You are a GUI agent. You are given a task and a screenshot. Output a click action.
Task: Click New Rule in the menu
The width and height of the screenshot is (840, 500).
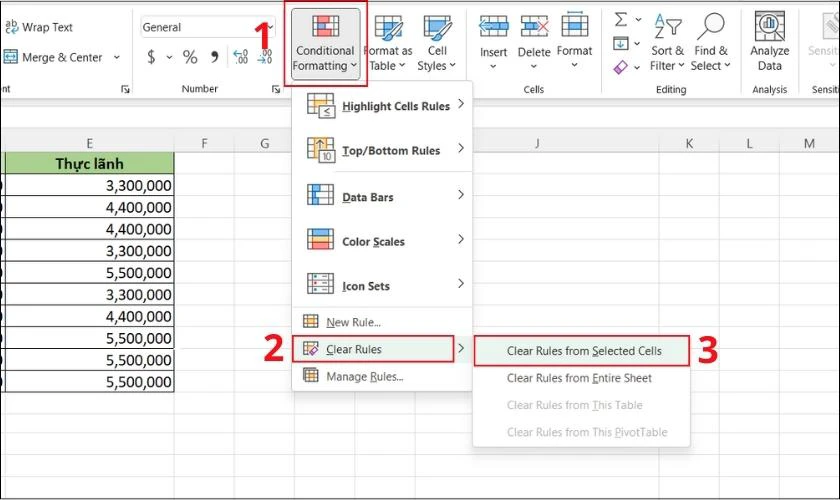[x=353, y=322]
